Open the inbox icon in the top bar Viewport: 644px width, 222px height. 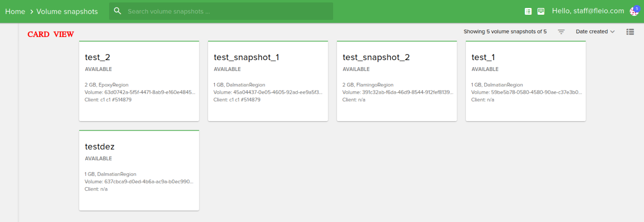pyautogui.click(x=541, y=11)
